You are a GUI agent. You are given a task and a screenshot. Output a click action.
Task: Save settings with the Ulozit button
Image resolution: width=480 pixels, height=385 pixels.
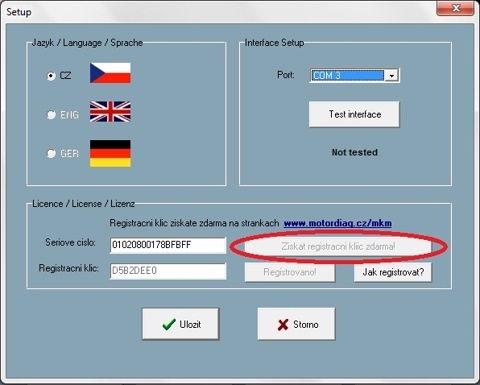point(181,324)
